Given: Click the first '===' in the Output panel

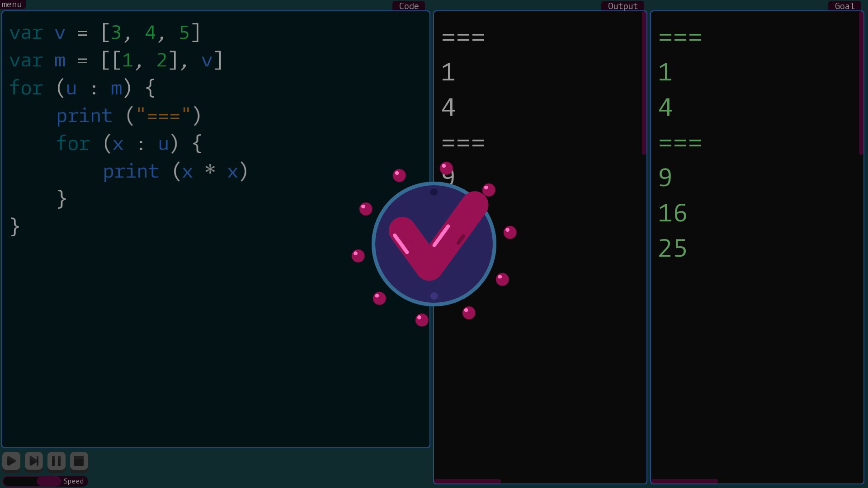Looking at the screenshot, I should (x=463, y=37).
